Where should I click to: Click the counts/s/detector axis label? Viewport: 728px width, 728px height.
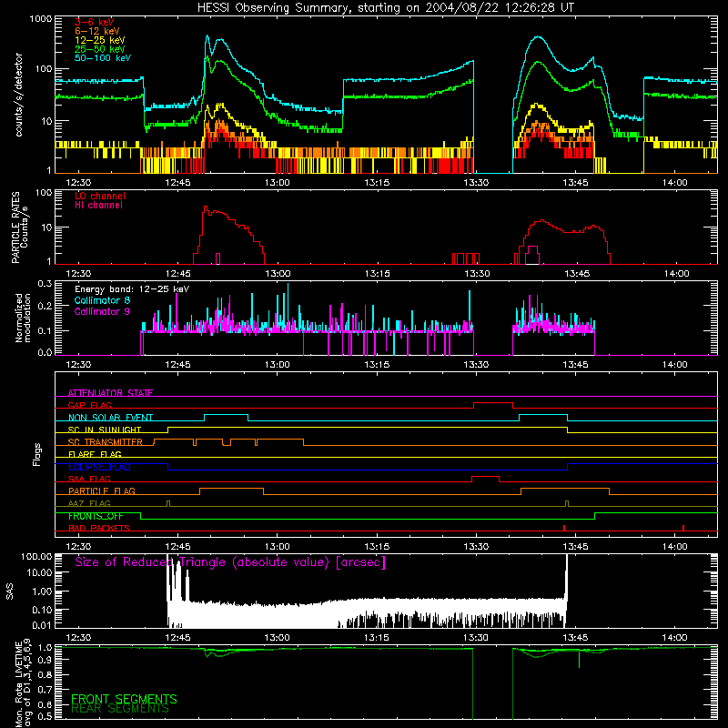click(19, 95)
